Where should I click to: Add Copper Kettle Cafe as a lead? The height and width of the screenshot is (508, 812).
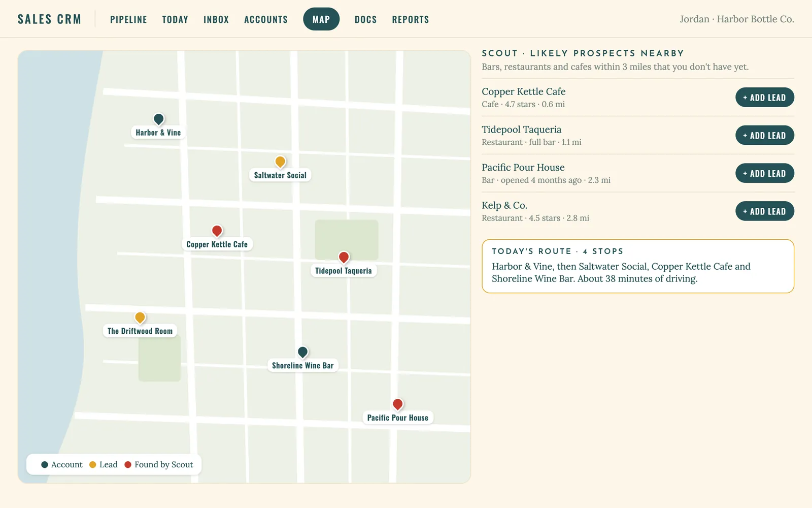point(764,98)
